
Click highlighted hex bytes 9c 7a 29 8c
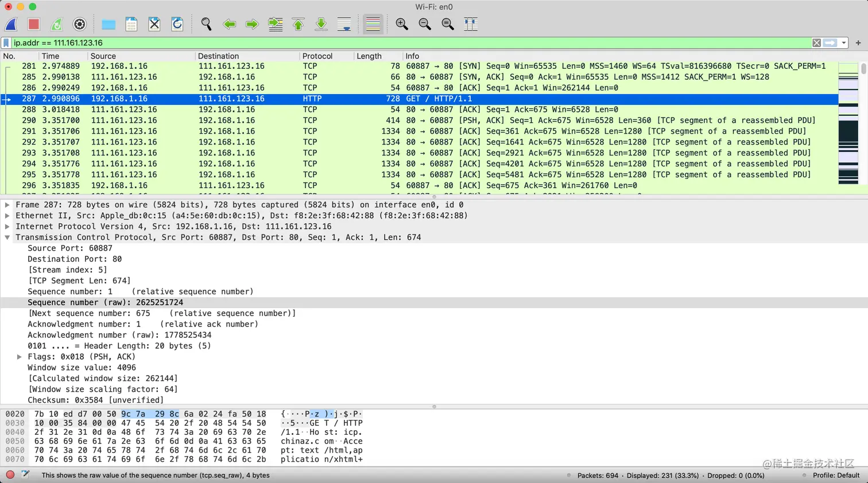(x=150, y=414)
